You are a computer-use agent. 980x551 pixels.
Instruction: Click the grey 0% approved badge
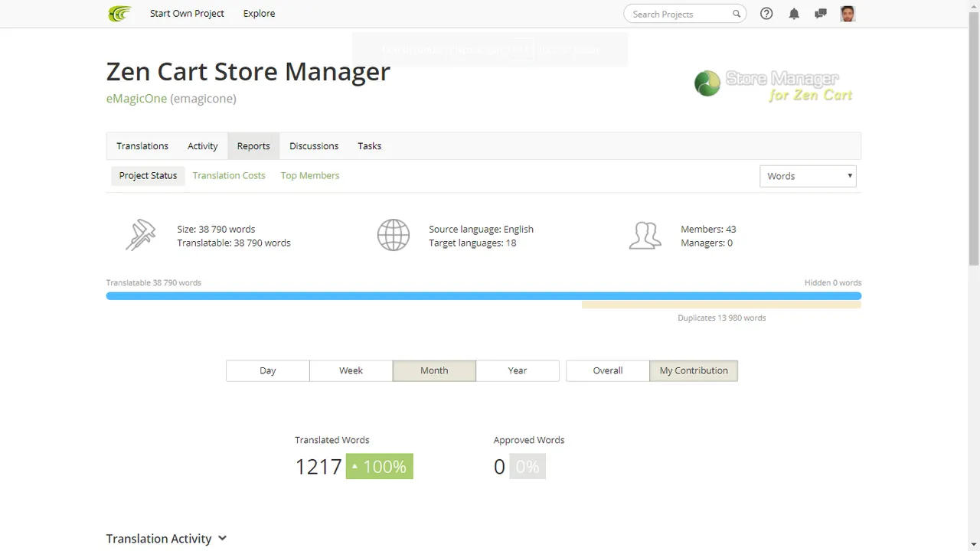[528, 467]
